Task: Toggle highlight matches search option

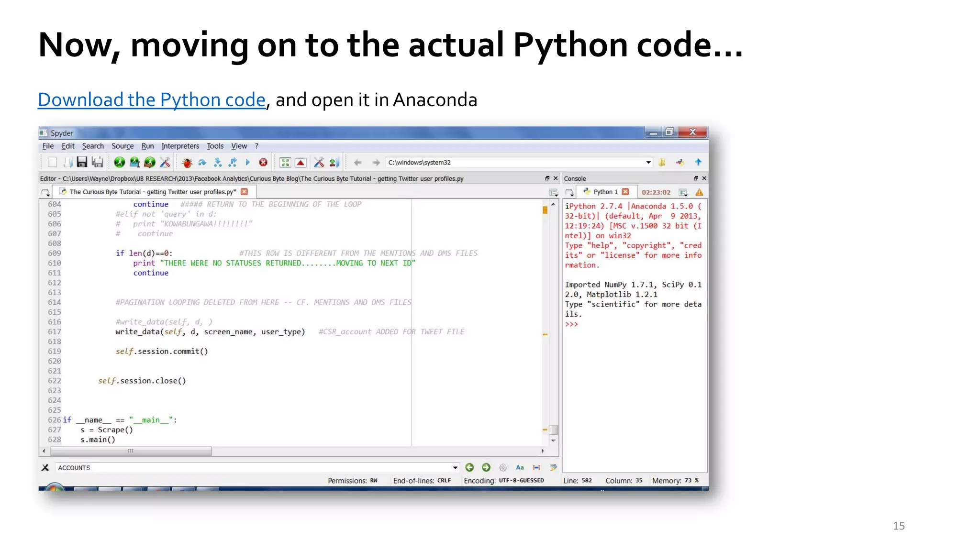Action: pos(553,467)
